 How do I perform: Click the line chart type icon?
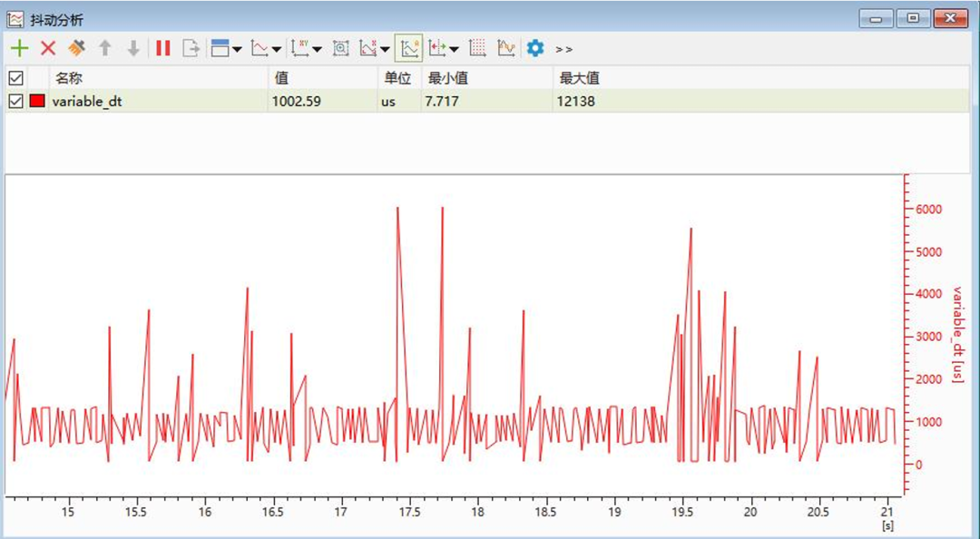[260, 48]
